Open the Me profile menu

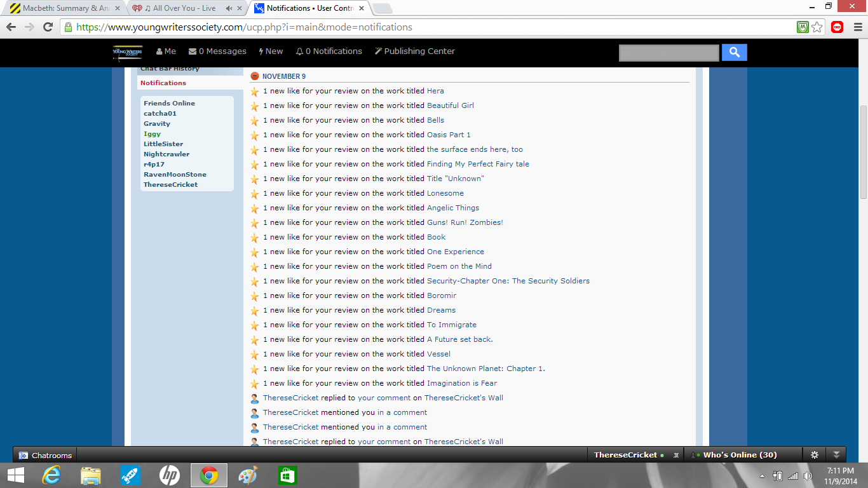click(x=166, y=51)
